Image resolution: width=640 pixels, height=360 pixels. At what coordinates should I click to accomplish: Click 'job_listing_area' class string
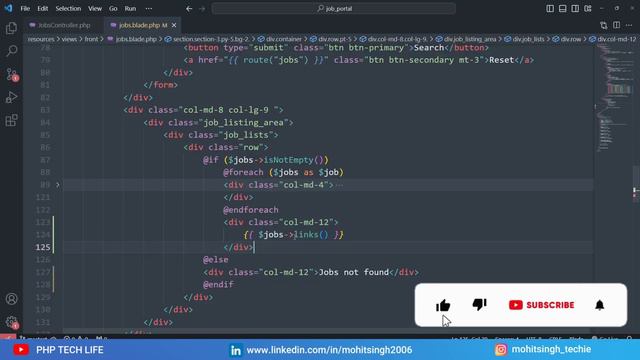click(x=243, y=122)
